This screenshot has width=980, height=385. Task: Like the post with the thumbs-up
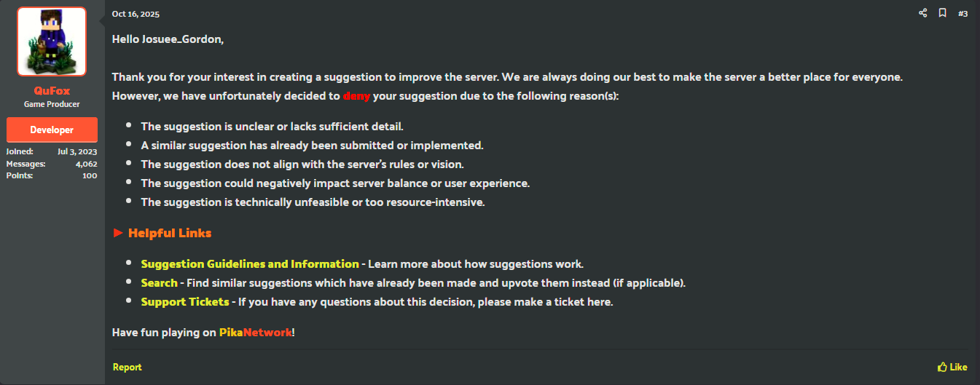click(x=952, y=367)
